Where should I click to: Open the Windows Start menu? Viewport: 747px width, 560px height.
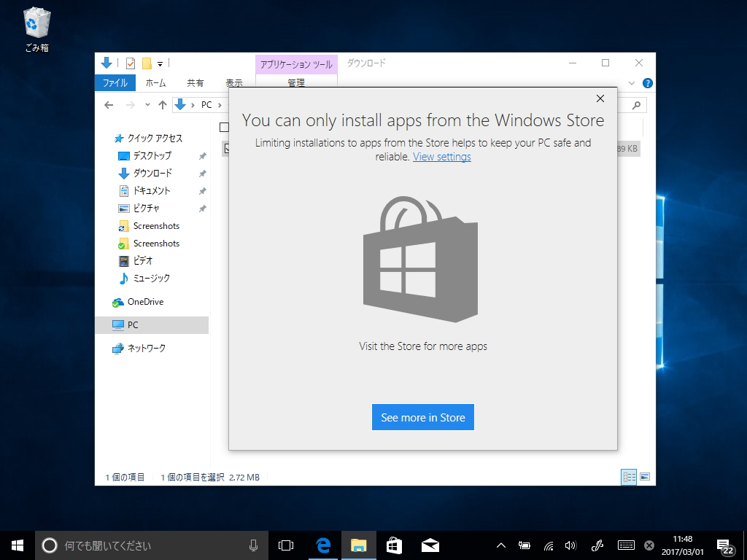[18, 545]
